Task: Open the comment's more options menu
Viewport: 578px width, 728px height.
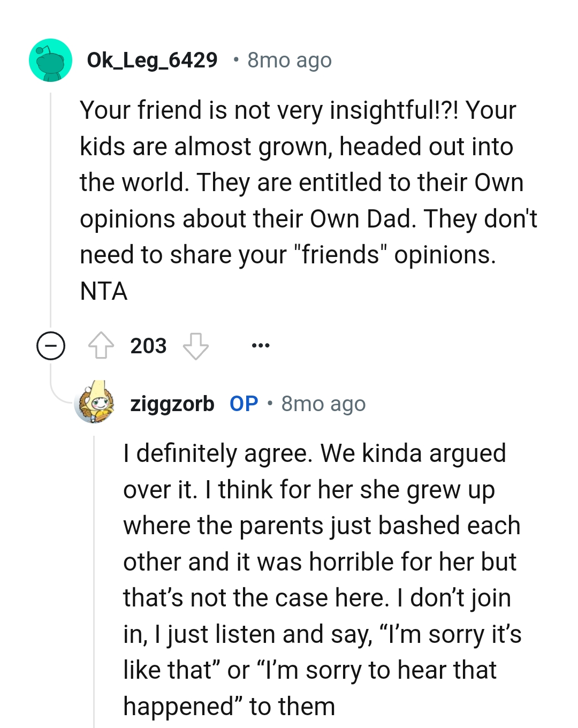Action: click(x=261, y=345)
